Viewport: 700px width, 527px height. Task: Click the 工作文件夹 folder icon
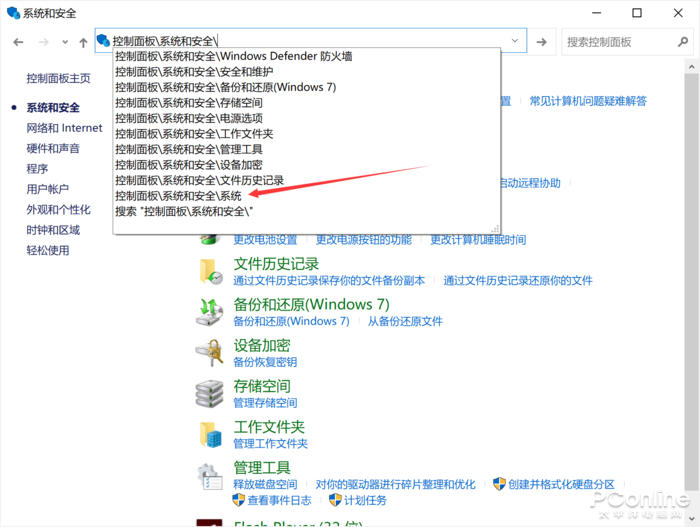click(x=210, y=435)
